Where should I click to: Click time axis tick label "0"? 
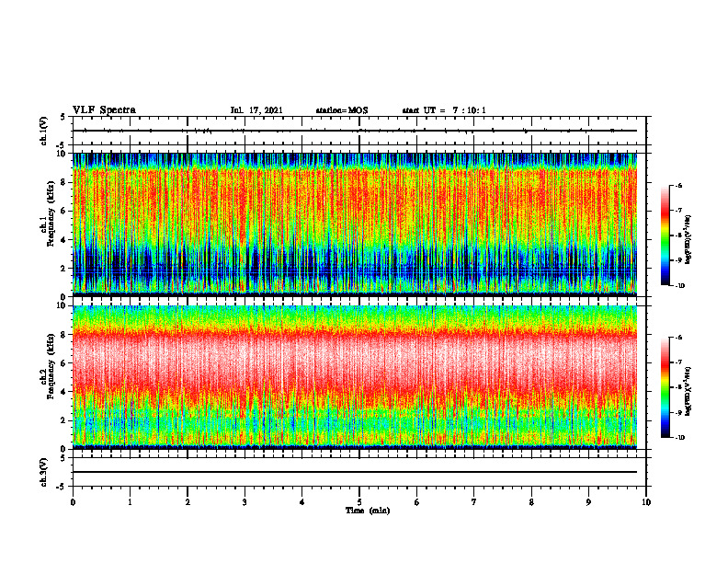tap(73, 502)
